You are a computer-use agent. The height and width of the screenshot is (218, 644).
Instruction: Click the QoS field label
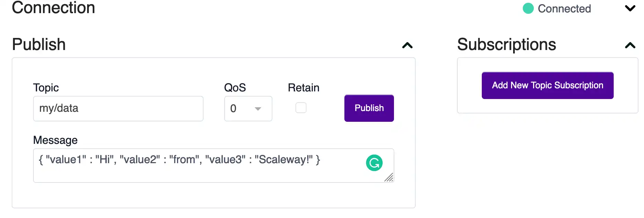click(235, 88)
